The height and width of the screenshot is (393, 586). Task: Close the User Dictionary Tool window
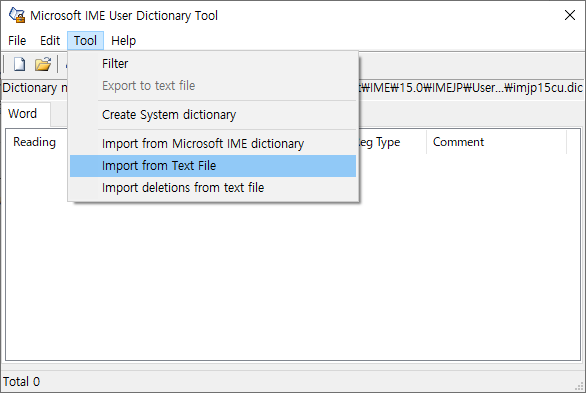(x=570, y=15)
